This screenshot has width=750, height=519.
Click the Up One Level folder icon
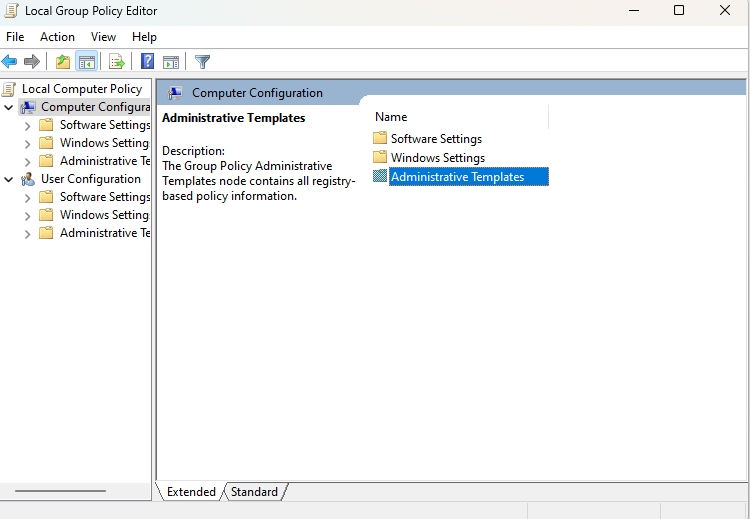pos(63,62)
